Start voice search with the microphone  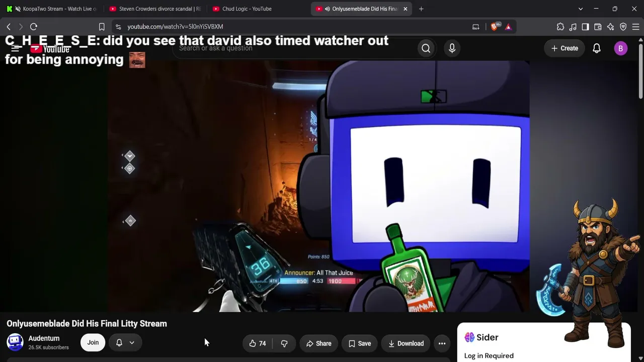tap(452, 48)
